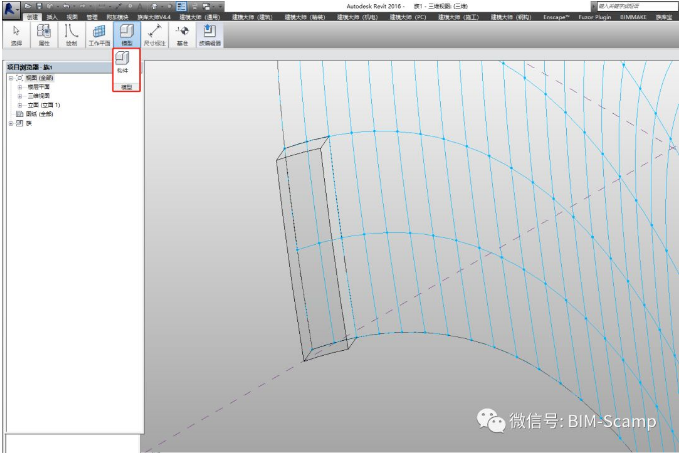
Task: Open the 族库大师V4.4 ribbon tab
Action: [x=154, y=17]
